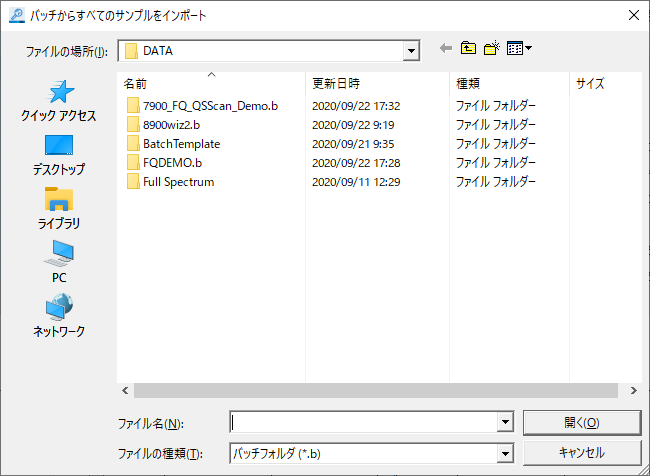Click the scrollbar right arrow

tap(633, 390)
